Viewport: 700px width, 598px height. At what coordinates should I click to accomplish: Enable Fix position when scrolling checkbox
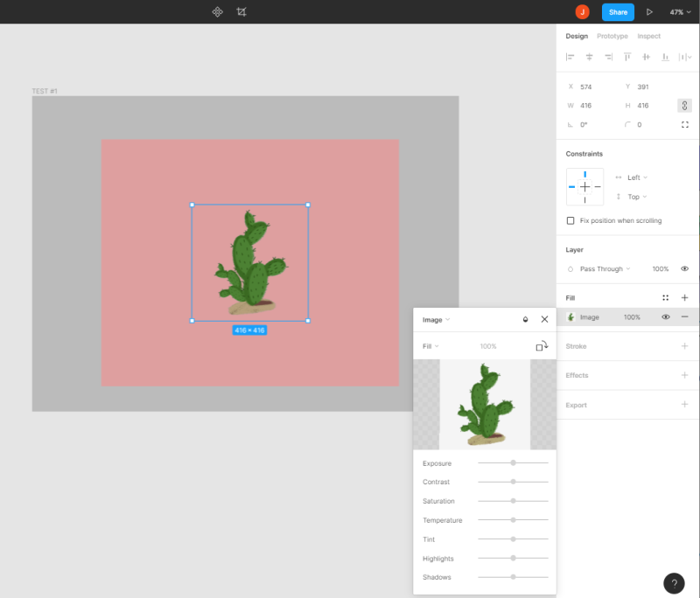point(570,220)
